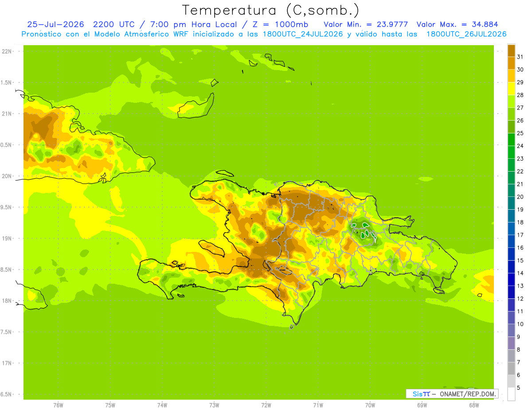532x411 pixels.
Task: Click the '21N' latitude label
Action: coord(7,114)
